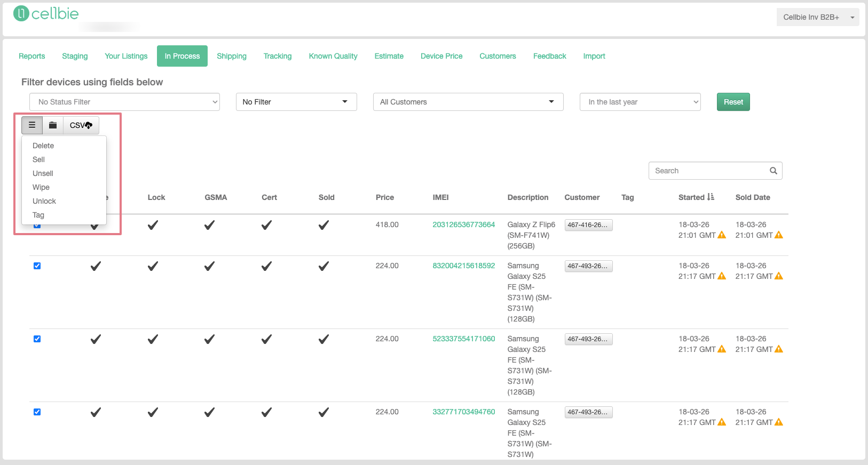The height and width of the screenshot is (465, 868).
Task: Click customer tag 467-493-26… for IMEI 523337554171060
Action: [588, 339]
